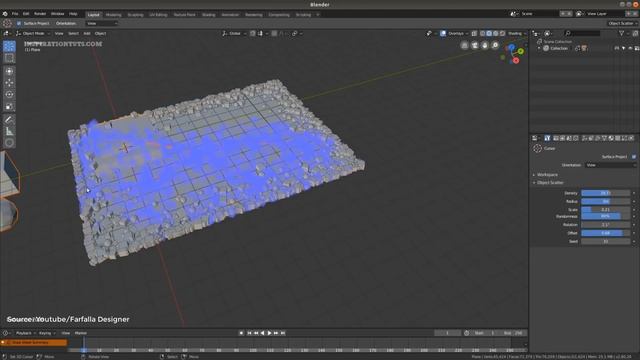Click the perspective/orthographic grid icon
640x360 pixels.
(x=464, y=45)
